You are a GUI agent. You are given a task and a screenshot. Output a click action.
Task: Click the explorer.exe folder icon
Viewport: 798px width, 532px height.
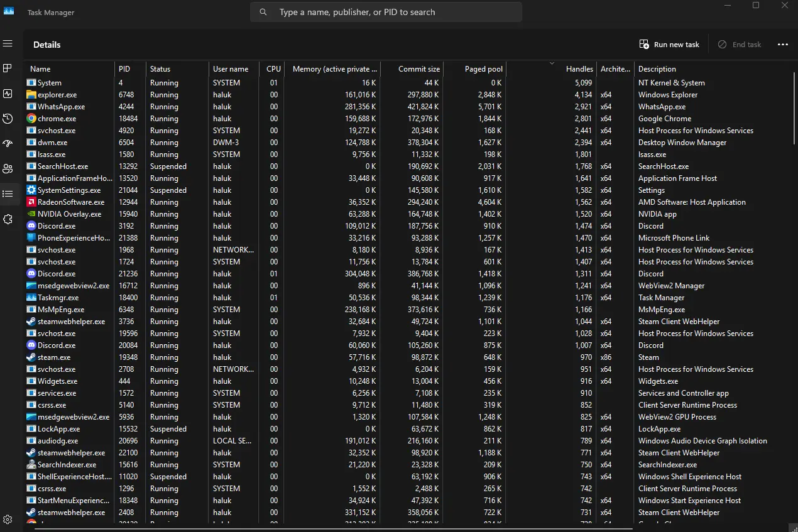tap(31, 95)
